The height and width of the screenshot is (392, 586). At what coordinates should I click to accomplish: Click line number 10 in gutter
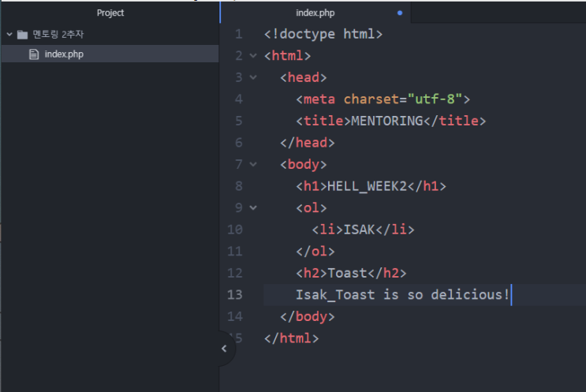235,230
